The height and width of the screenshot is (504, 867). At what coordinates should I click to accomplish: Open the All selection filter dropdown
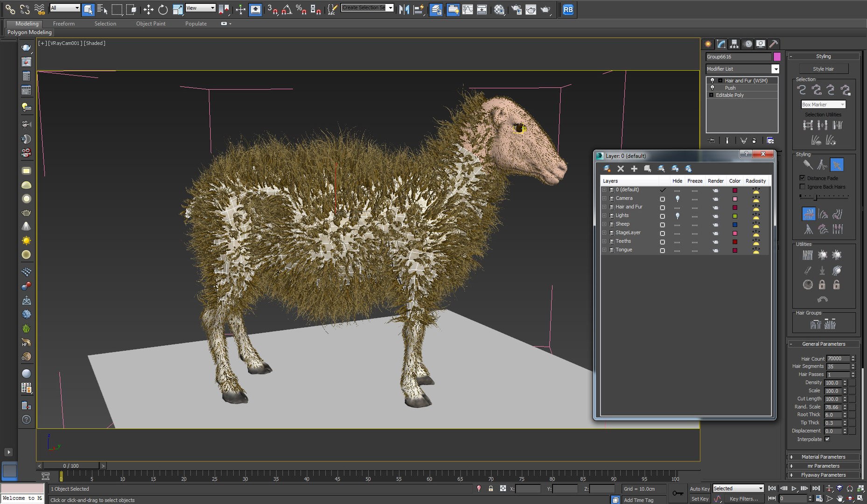[64, 8]
